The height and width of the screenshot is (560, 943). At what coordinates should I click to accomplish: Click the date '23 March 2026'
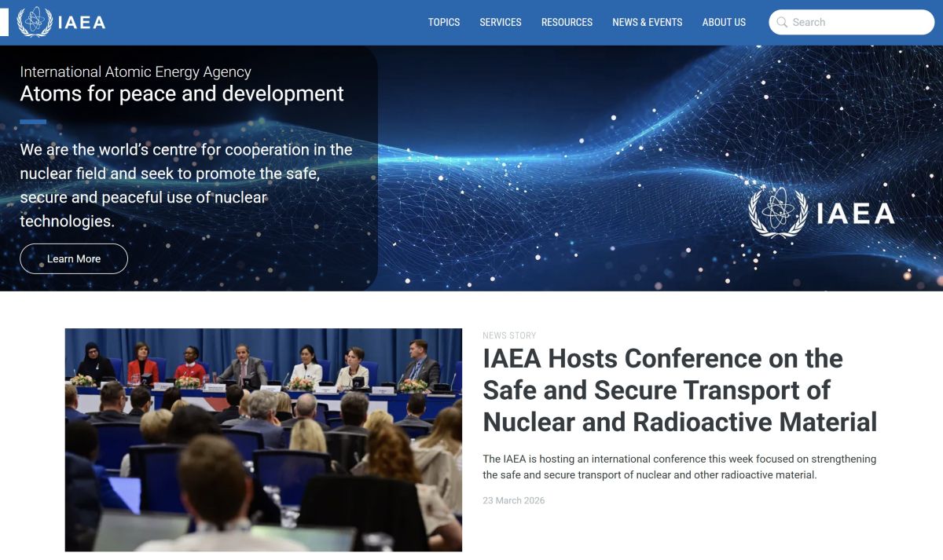514,500
